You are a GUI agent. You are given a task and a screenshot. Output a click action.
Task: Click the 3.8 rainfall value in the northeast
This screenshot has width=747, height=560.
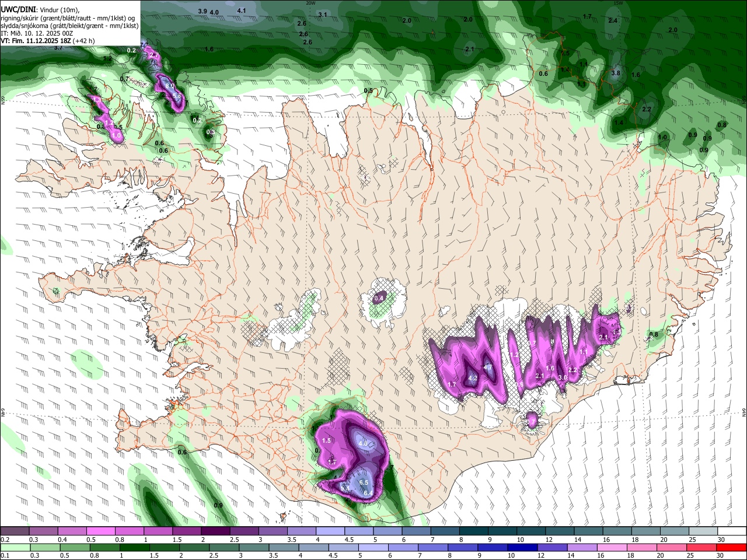(616, 73)
